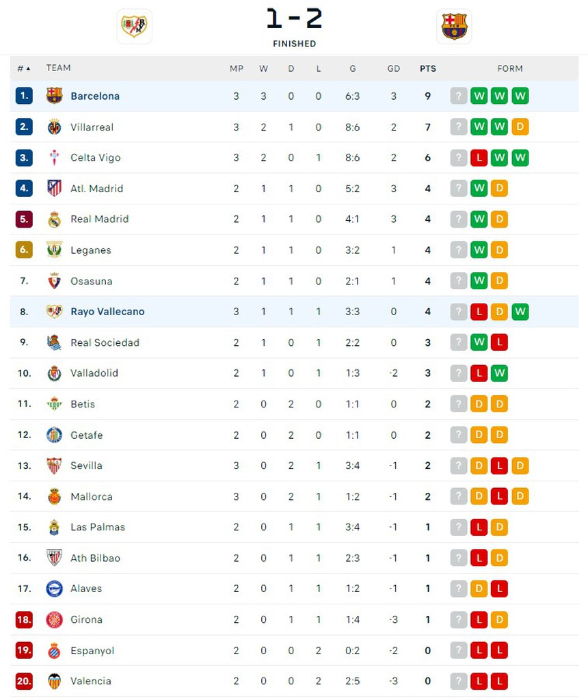Click Villarreal's orange D form badge

click(x=520, y=127)
